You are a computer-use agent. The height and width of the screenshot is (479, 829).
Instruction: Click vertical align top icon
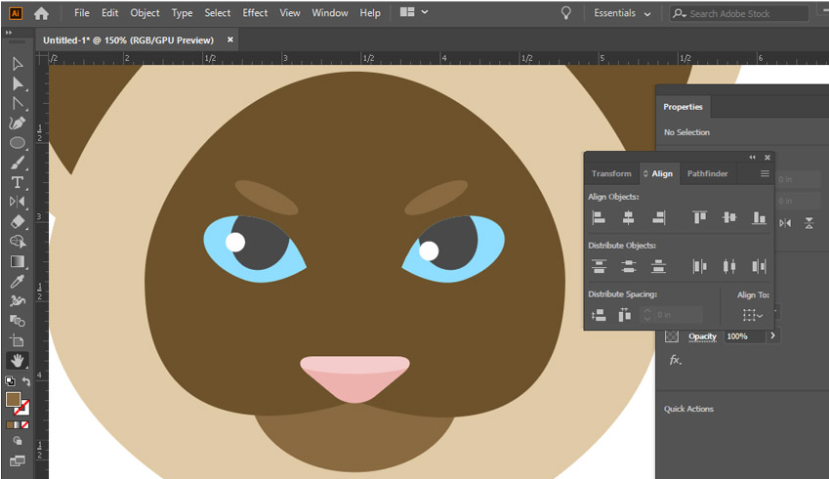coord(699,217)
